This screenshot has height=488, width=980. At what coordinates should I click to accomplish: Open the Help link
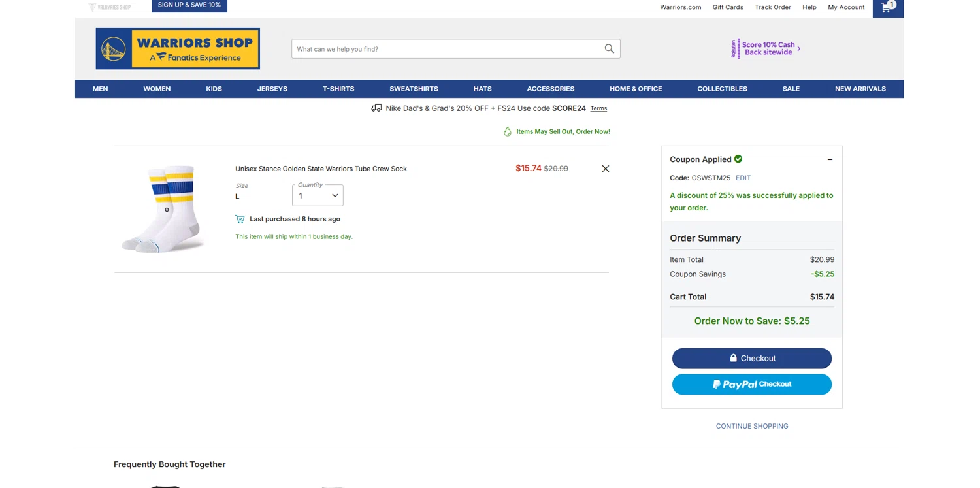(x=809, y=7)
